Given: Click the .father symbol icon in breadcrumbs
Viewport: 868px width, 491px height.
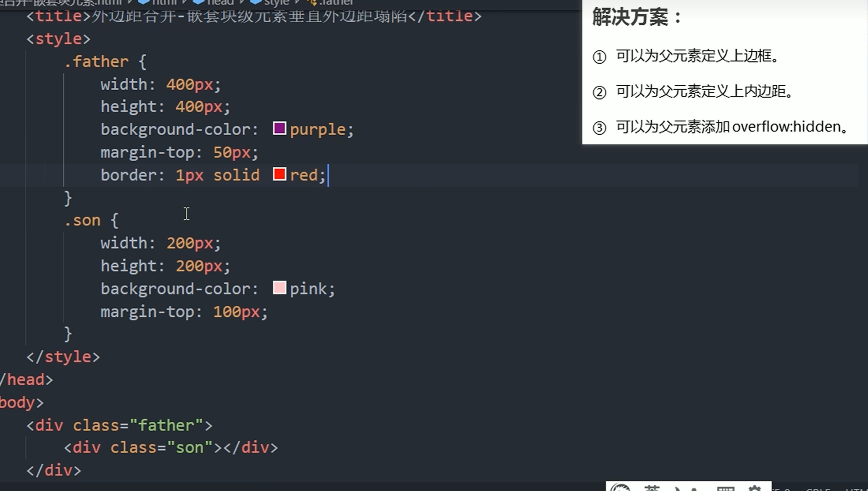Looking at the screenshot, I should click(311, 3).
